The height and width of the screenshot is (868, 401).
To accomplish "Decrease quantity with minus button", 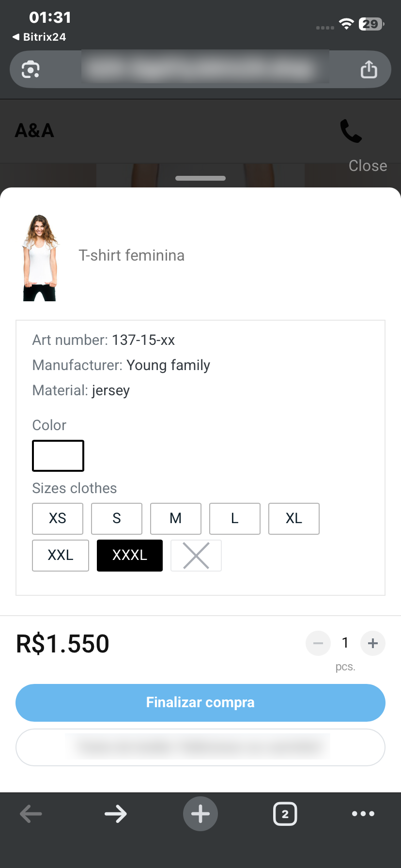I will (318, 643).
